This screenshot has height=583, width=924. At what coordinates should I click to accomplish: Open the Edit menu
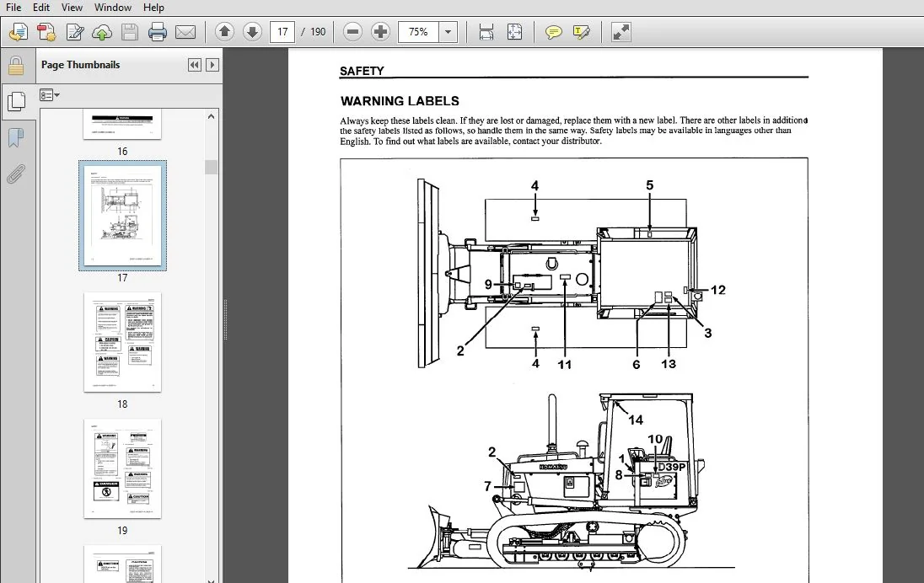point(41,7)
